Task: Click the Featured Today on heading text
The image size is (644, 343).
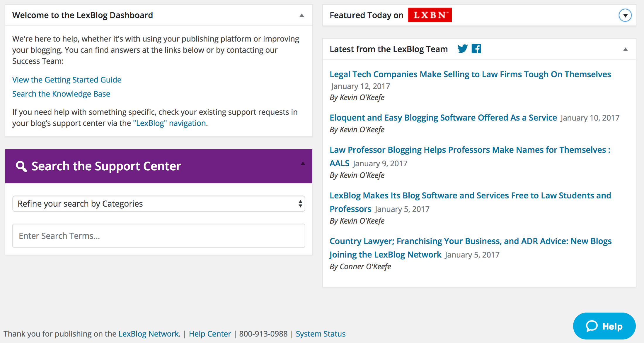Action: coord(367,15)
